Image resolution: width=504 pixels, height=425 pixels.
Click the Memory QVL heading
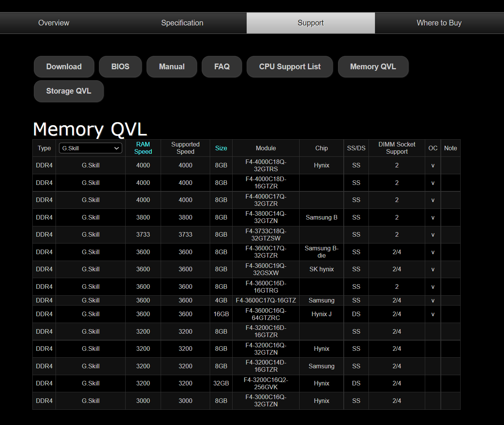point(90,129)
